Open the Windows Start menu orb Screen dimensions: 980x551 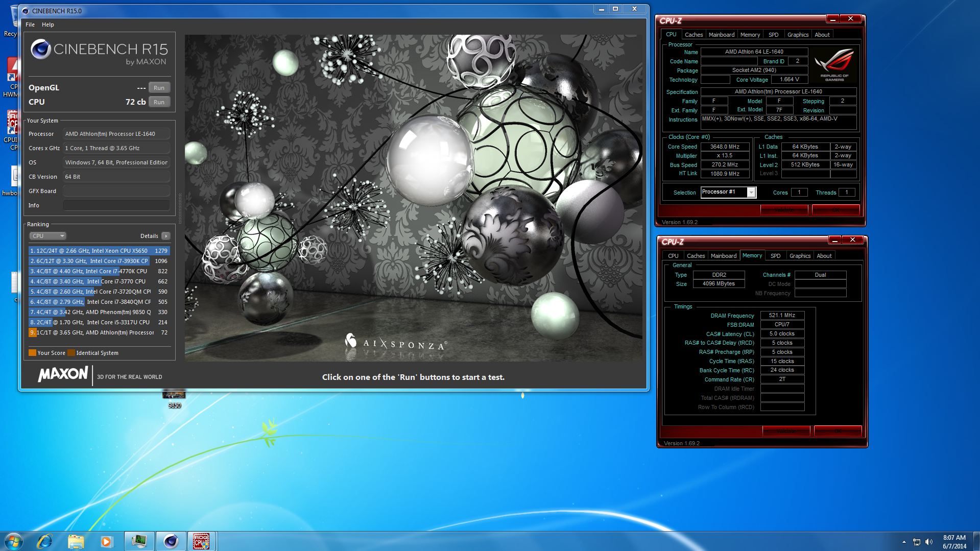point(14,541)
